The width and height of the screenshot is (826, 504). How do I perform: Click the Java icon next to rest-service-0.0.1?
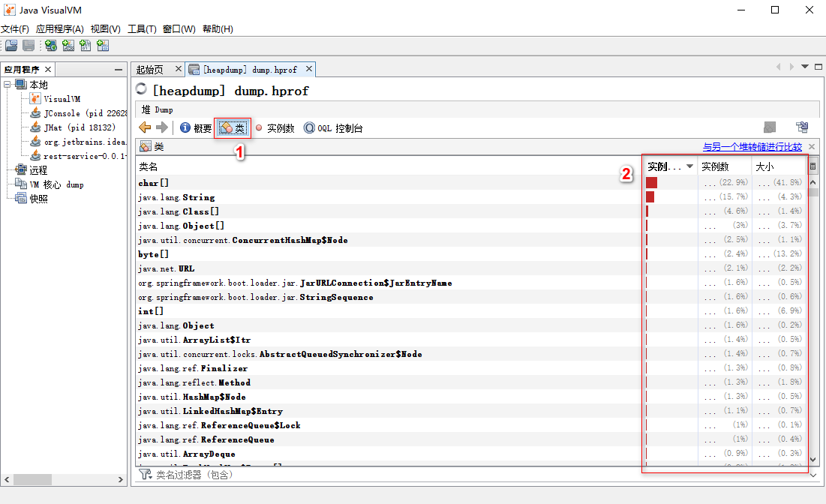[x=35, y=155]
